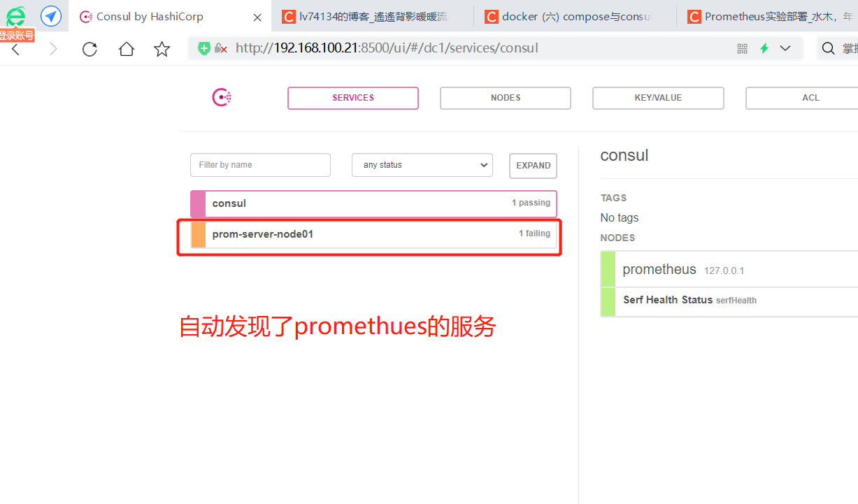Close the Consul by HashiCorp tab

[257, 17]
